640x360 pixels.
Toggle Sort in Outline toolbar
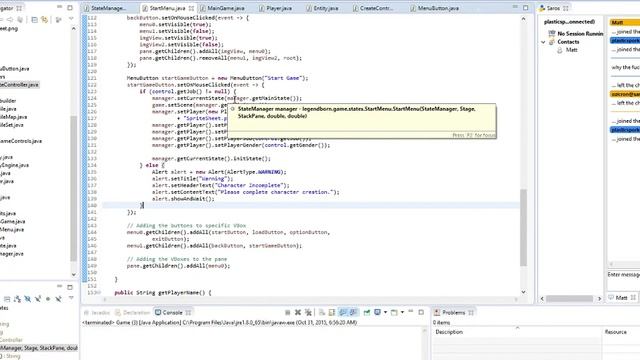(x=17, y=299)
